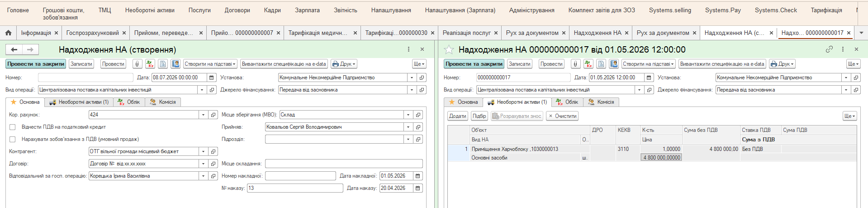The width and height of the screenshot is (868, 208).
Task: Open calendar for Дата in left form
Action: pos(211,77)
